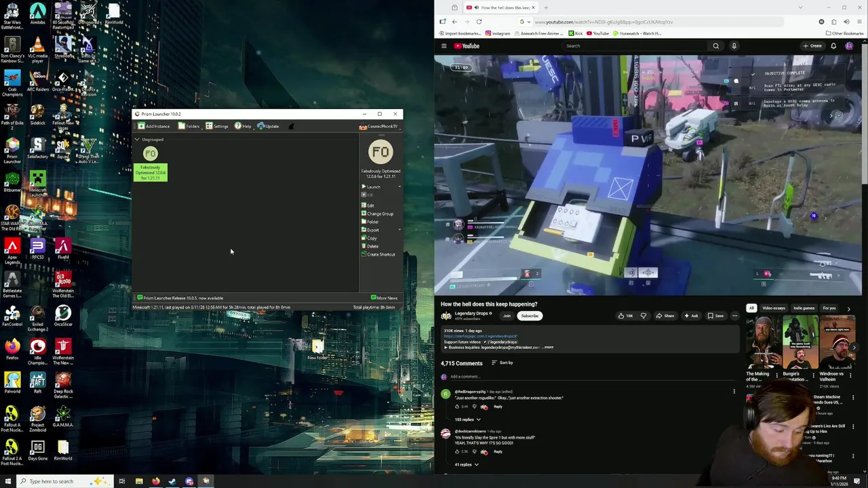The width and height of the screenshot is (868, 488).
Task: Open the Firefox desktop shortcut
Action: 12,350
